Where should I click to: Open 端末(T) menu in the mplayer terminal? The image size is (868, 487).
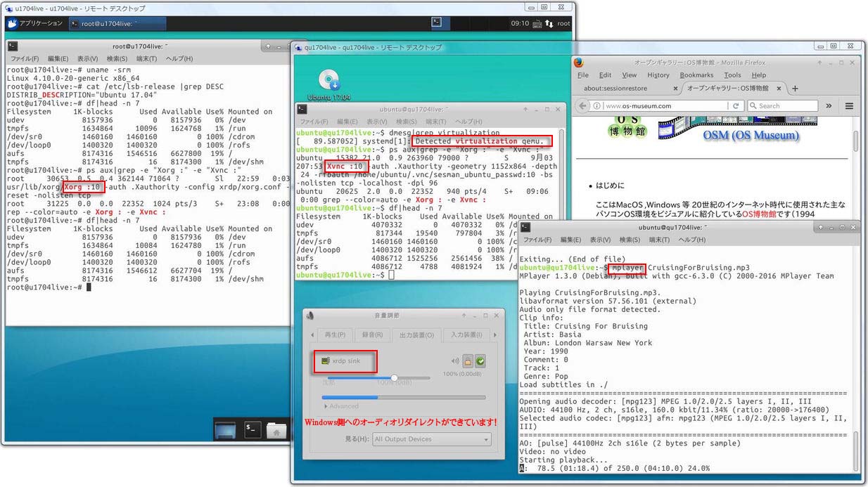pos(659,240)
